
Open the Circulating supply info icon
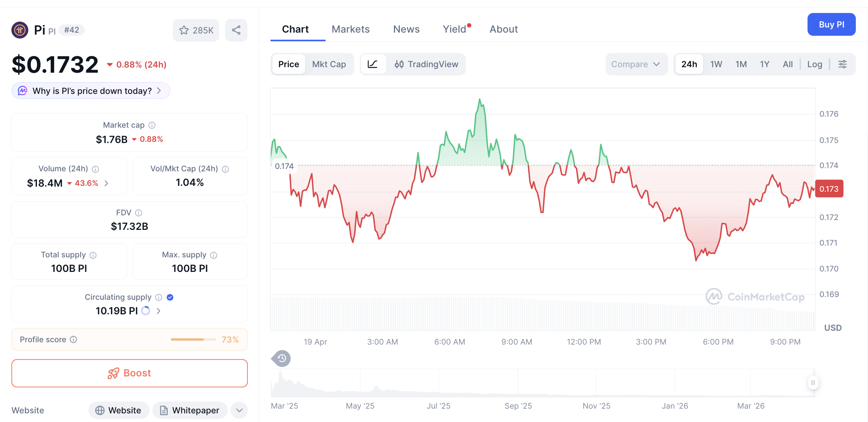[159, 297]
